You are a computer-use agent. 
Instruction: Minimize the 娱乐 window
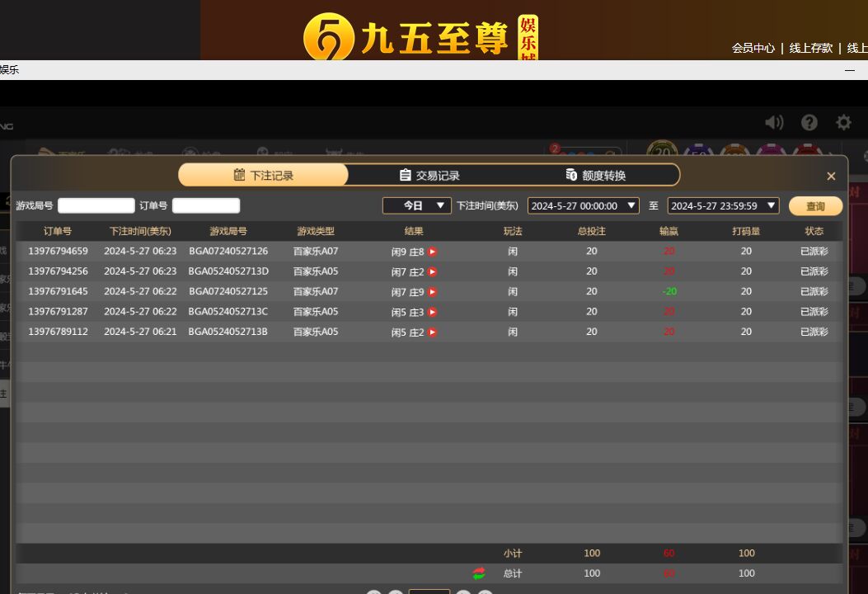(x=850, y=70)
